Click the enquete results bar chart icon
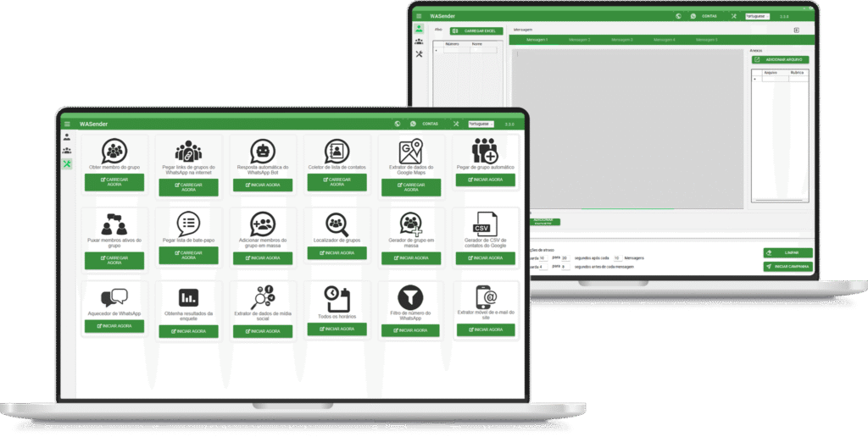The image size is (868, 437). click(188, 297)
